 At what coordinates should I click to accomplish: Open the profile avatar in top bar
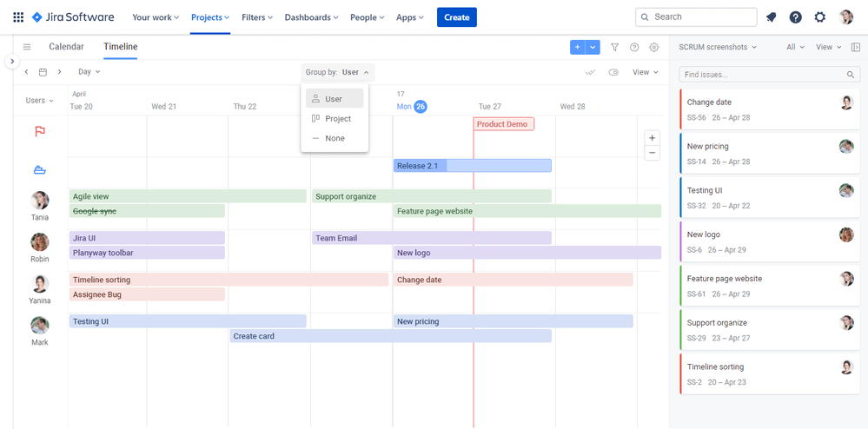846,17
